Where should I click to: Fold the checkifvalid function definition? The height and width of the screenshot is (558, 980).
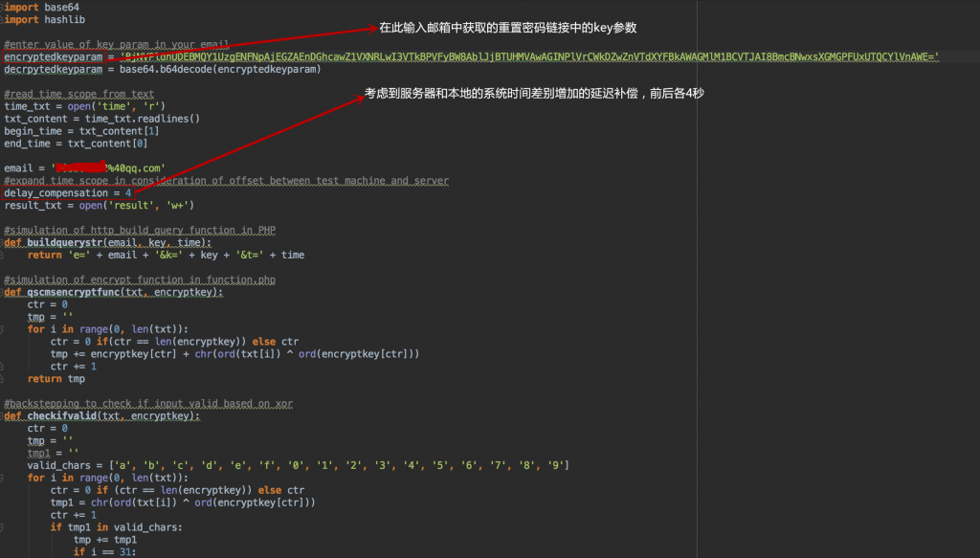(3, 416)
